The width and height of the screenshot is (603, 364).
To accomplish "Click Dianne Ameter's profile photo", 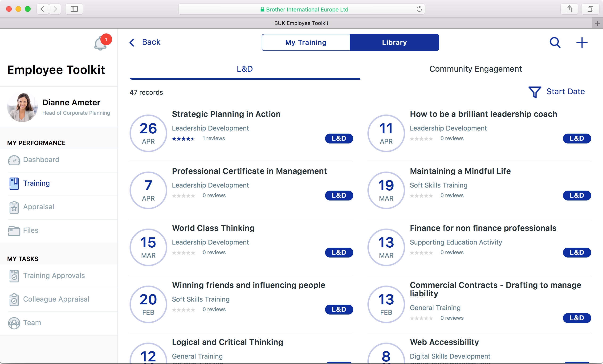I will (x=22, y=107).
